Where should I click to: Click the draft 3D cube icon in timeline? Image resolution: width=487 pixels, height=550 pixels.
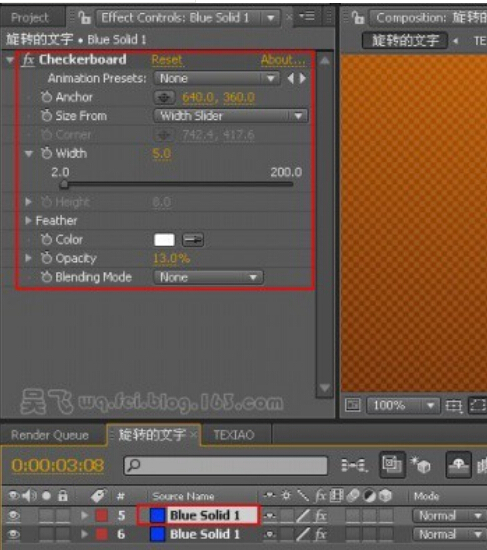coord(421,465)
